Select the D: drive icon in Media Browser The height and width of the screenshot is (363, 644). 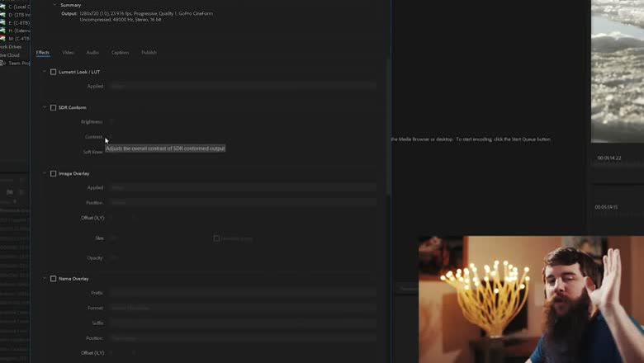2,15
